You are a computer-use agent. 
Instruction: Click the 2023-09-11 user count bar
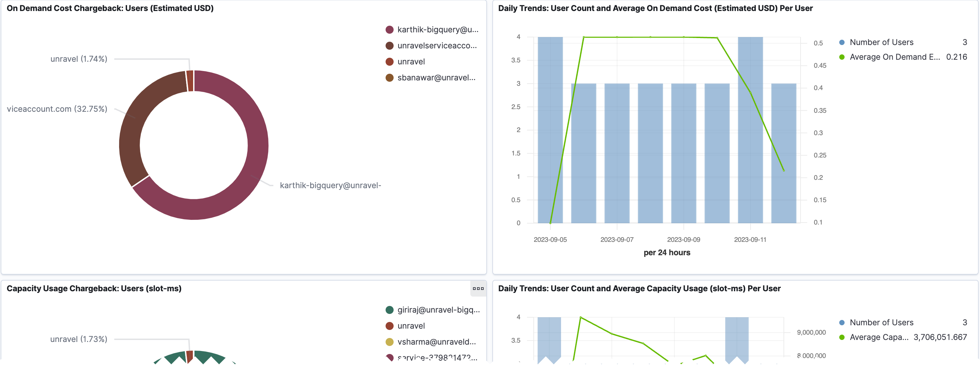(750, 130)
